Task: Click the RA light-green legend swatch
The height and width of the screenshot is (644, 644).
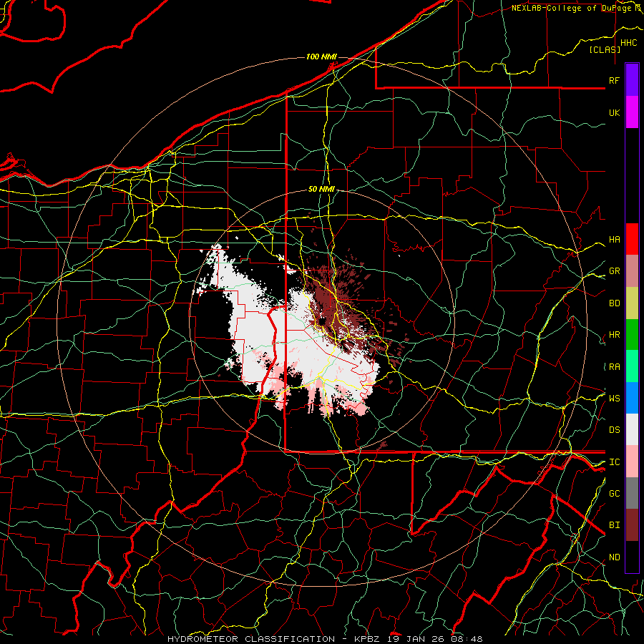Action: (x=632, y=366)
